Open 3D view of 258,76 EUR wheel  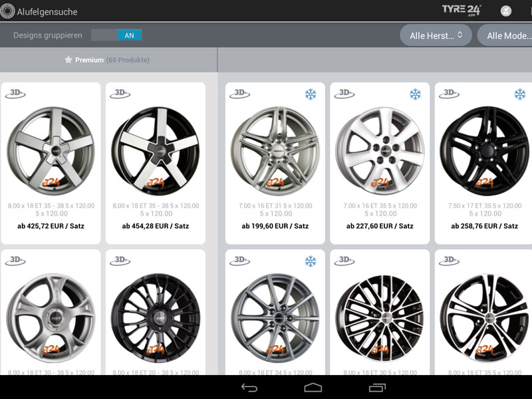pos(450,94)
